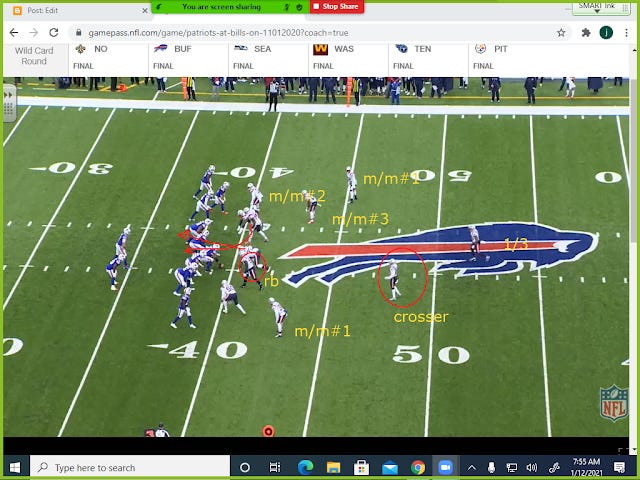
Task: Open the network tray icon
Action: tap(511, 467)
